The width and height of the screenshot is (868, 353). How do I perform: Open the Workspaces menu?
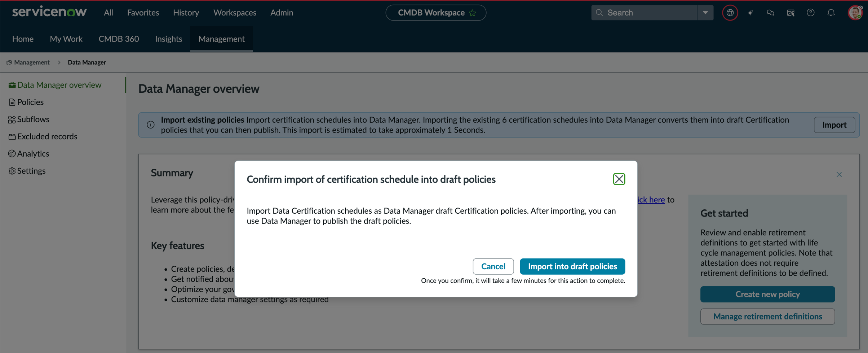point(235,13)
